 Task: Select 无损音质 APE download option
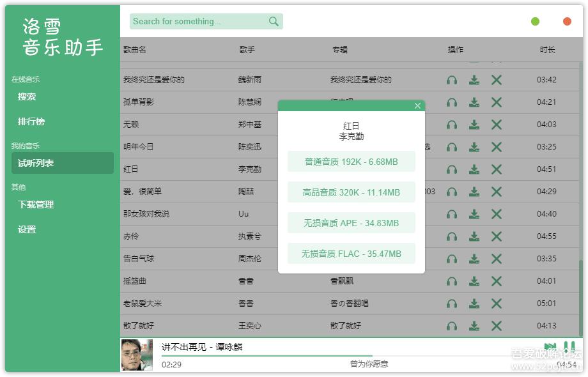coord(351,223)
